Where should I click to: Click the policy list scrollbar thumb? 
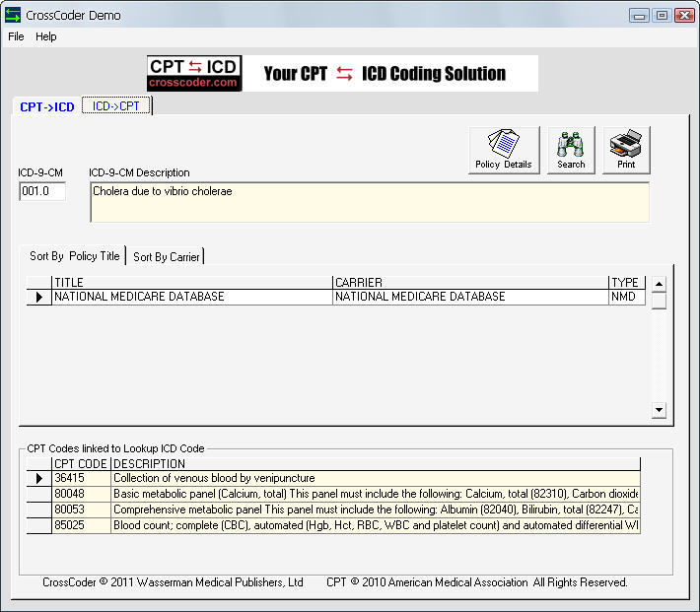(659, 301)
